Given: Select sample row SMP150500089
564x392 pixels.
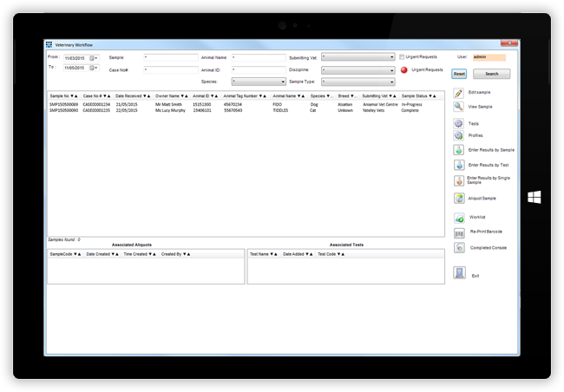Looking at the screenshot, I should point(246,104).
